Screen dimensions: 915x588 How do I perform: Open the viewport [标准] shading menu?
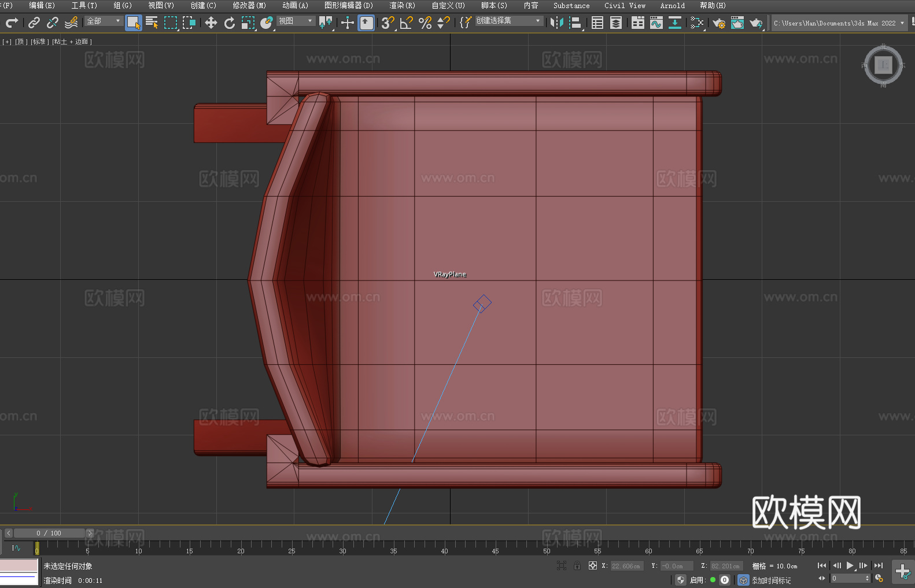point(40,42)
